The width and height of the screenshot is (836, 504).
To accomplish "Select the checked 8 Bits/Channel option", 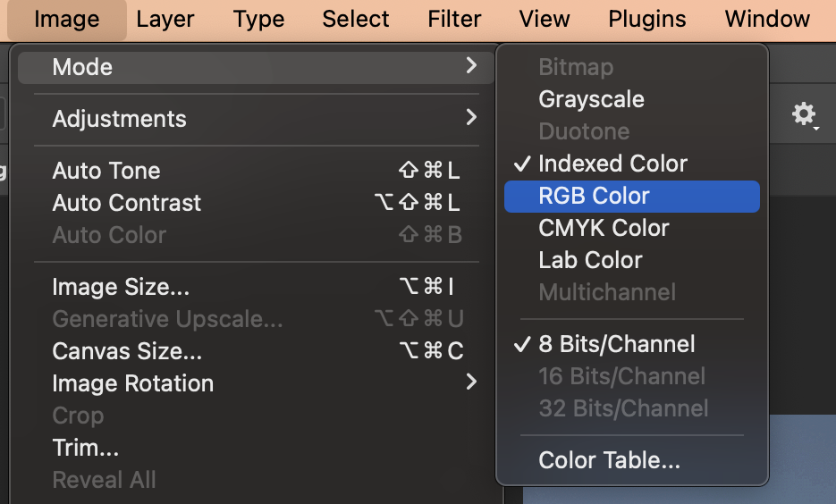I will pos(616,344).
